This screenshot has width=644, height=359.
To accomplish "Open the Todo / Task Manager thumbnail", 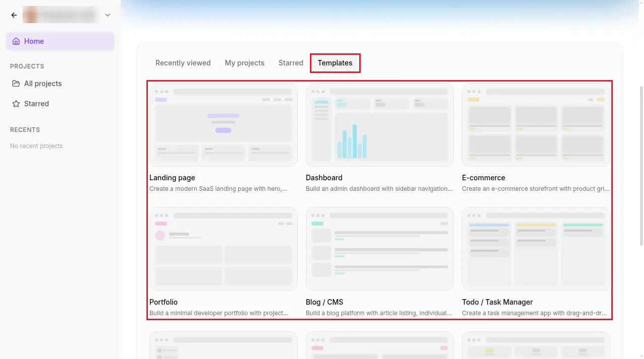I will pyautogui.click(x=536, y=249).
